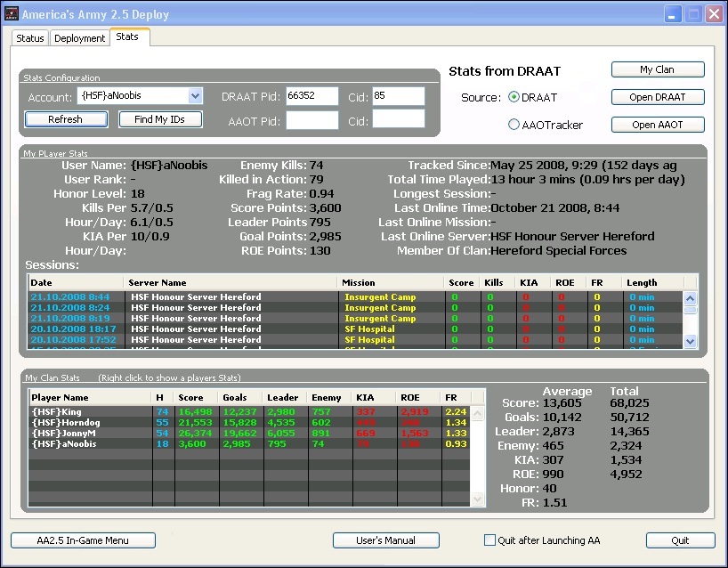728x568 pixels.
Task: Select the {HSF}aNoobis clan row
Action: click(249, 443)
